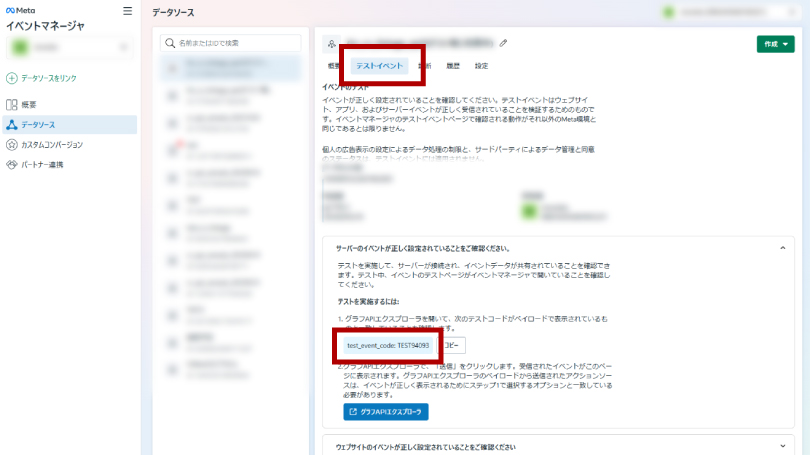Click the data source icon by the title

(x=332, y=44)
